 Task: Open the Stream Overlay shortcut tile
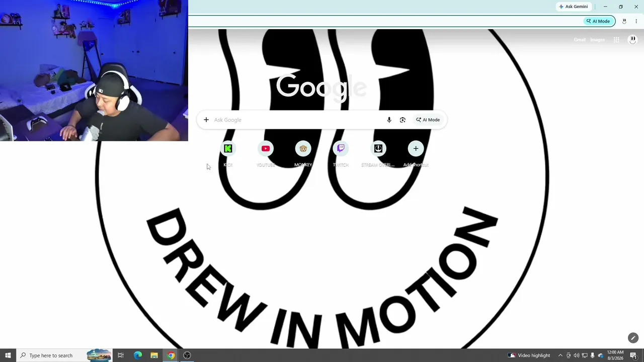tap(378, 154)
